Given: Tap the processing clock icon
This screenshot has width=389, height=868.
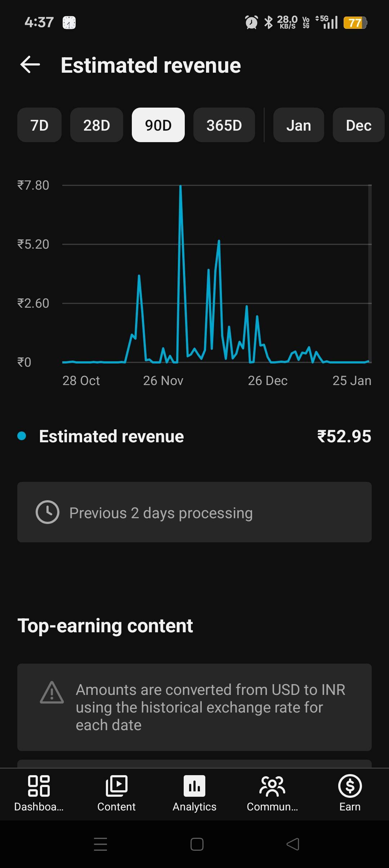Looking at the screenshot, I should click(x=48, y=512).
